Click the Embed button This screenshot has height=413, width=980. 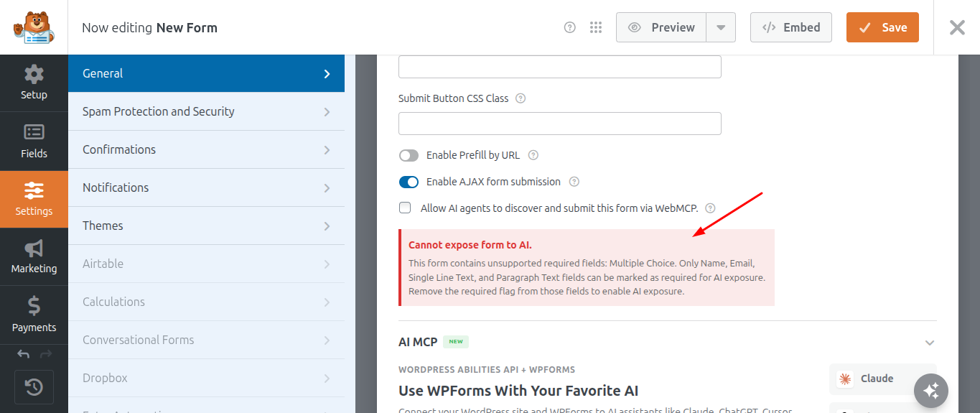point(791,27)
